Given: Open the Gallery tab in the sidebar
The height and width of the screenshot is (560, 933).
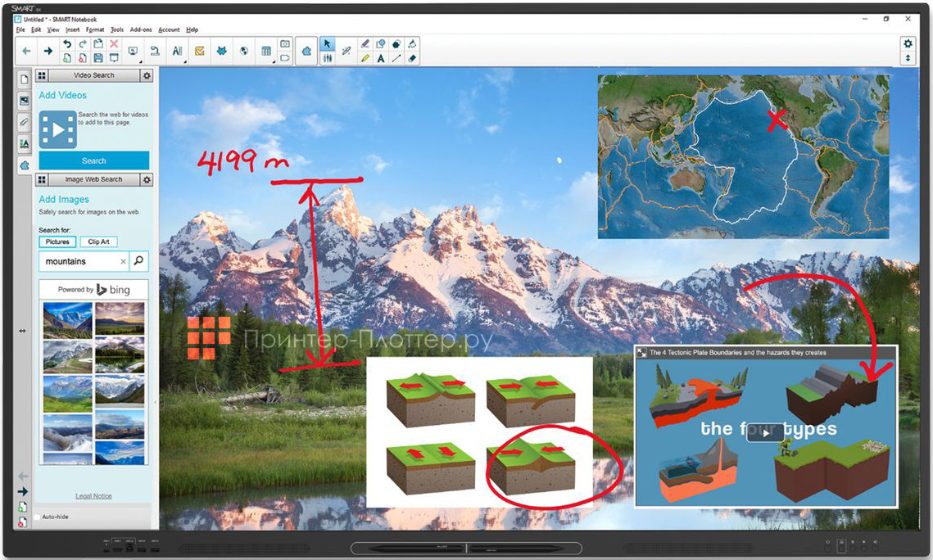Looking at the screenshot, I should click(x=25, y=100).
